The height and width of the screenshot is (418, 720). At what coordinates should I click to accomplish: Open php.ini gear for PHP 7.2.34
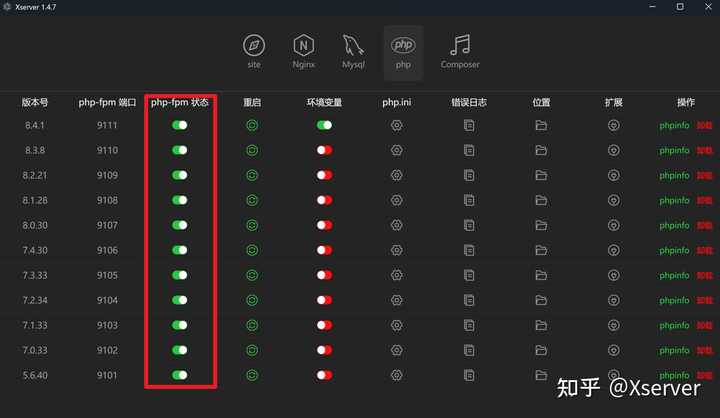(397, 300)
